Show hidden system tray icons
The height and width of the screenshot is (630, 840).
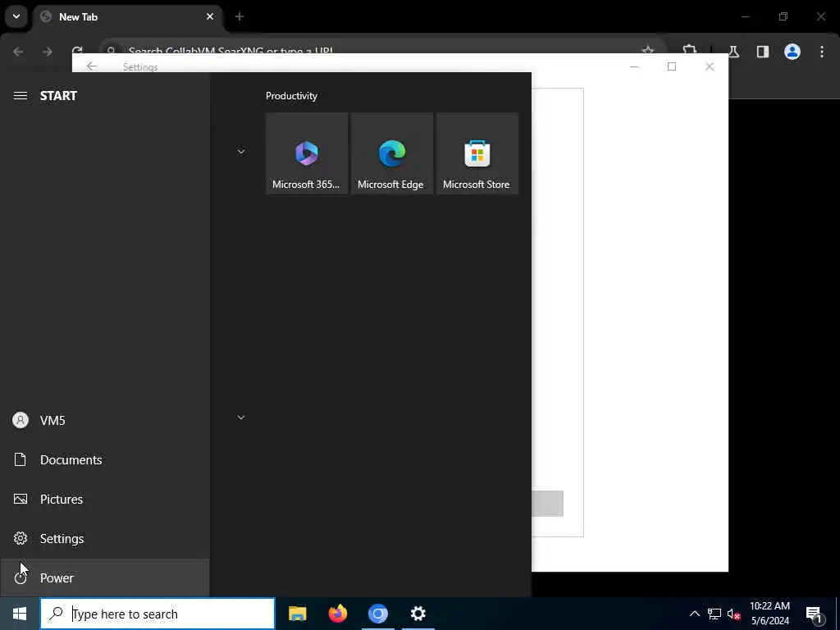694,614
